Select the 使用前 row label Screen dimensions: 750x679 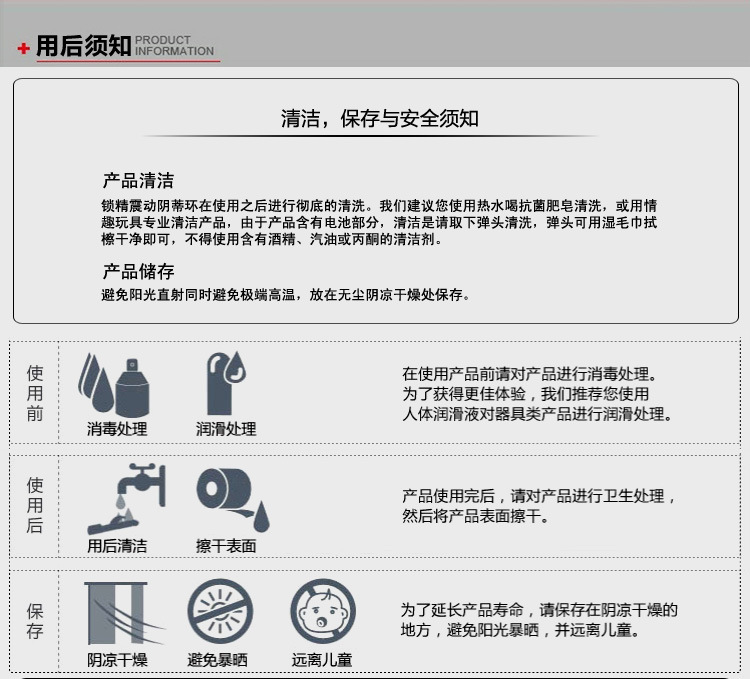click(35, 392)
